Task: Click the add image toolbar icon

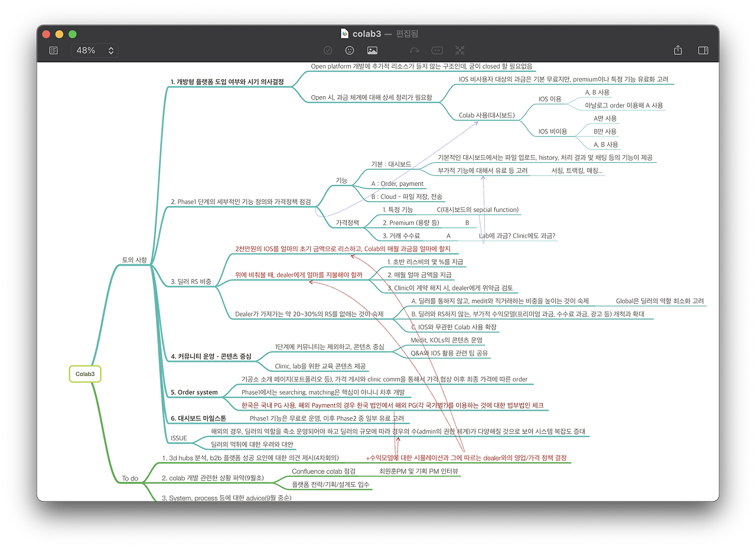Action: 372,51
